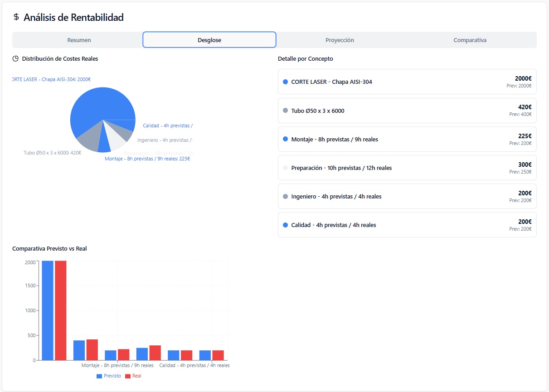Click the blue dot beside Montaje row

coord(285,139)
